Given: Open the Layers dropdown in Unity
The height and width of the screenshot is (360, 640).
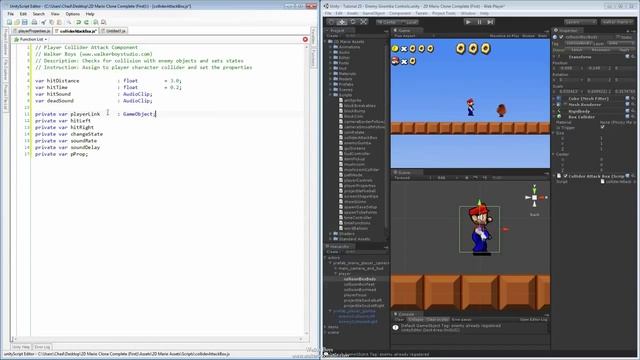Looking at the screenshot, I should [580, 22].
